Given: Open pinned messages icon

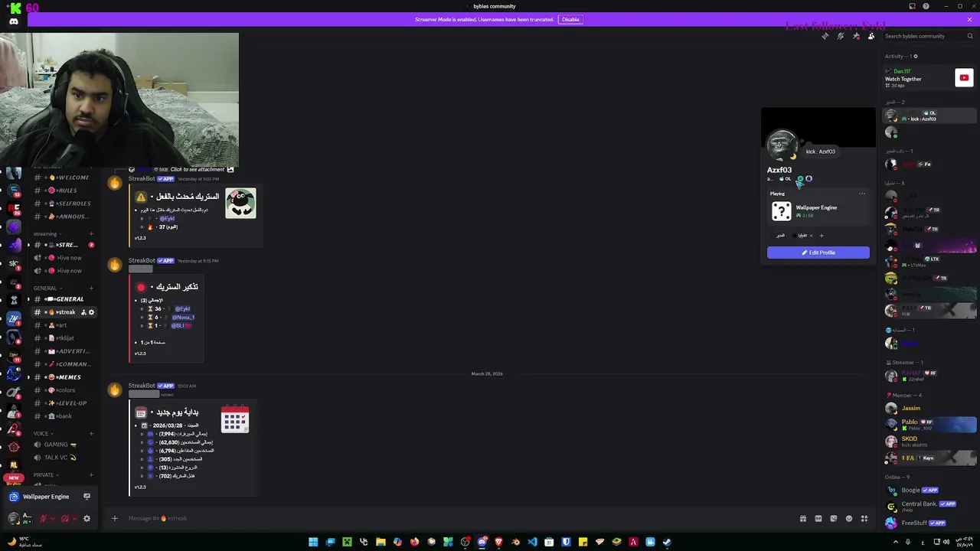Looking at the screenshot, I should tap(856, 36).
